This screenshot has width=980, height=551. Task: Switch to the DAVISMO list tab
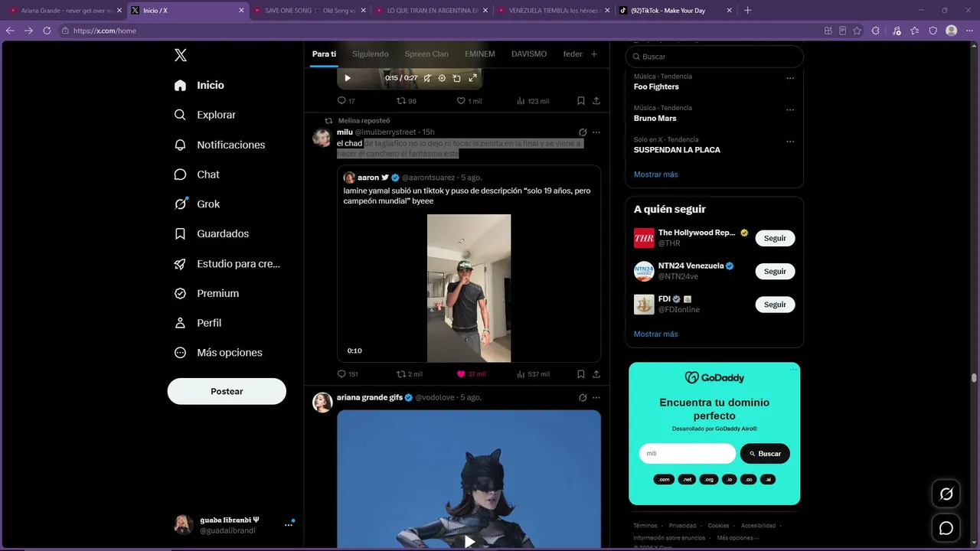pyautogui.click(x=529, y=54)
